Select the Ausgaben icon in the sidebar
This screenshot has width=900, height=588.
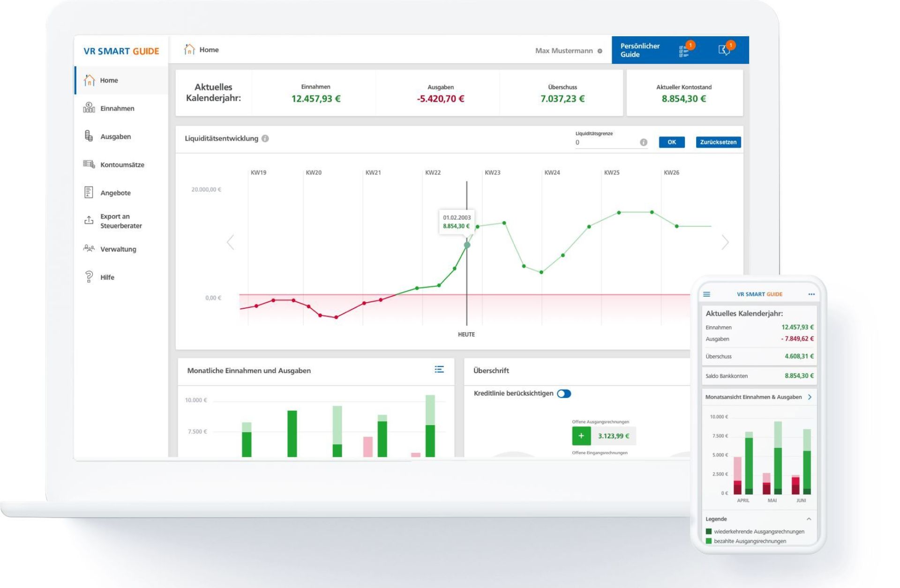[88, 136]
